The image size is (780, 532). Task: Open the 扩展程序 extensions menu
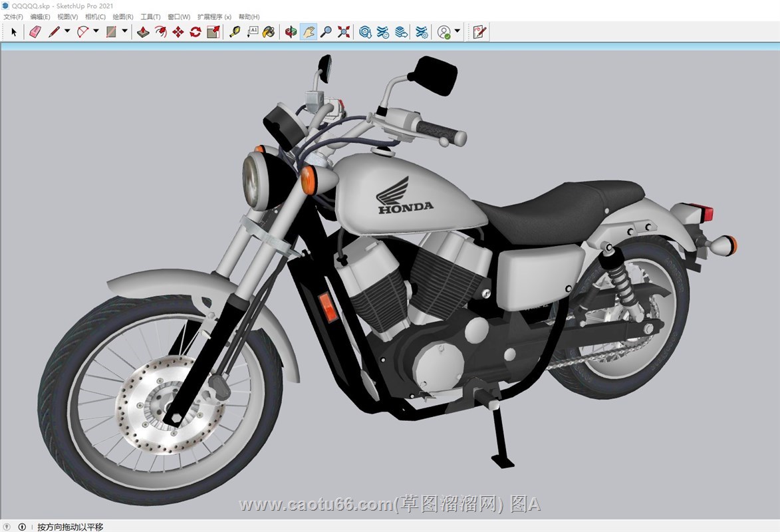point(214,17)
